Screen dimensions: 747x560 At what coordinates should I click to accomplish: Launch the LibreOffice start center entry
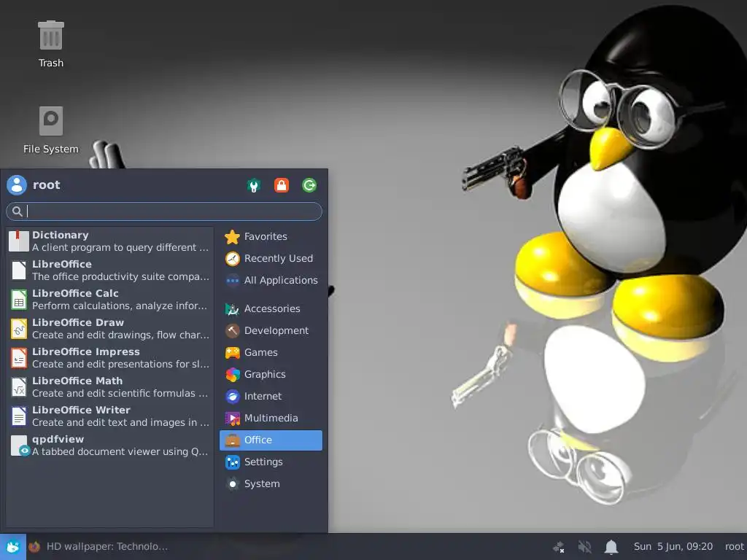[x=109, y=271]
